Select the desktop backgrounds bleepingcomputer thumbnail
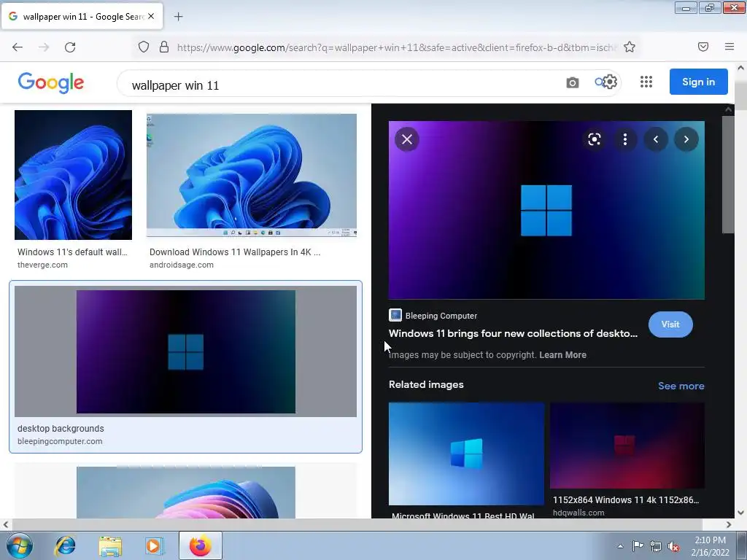 [186, 351]
